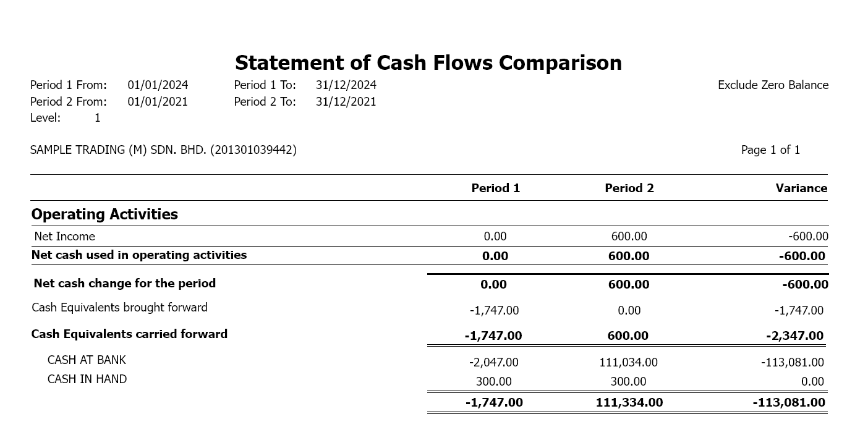Click the 111,034.00 Cash at Bank amount
This screenshot has width=868, height=448.
click(628, 363)
